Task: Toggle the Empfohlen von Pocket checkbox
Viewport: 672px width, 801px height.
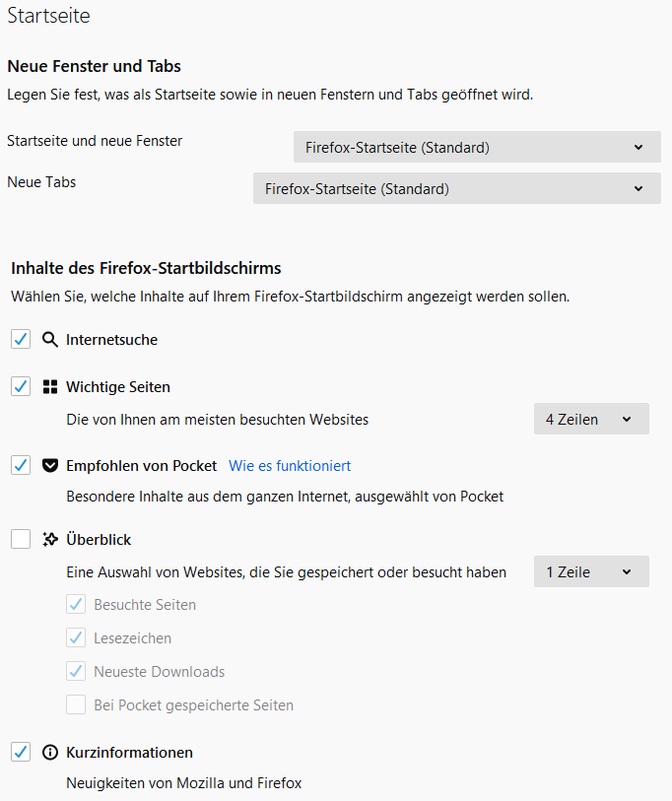Action: (21, 465)
